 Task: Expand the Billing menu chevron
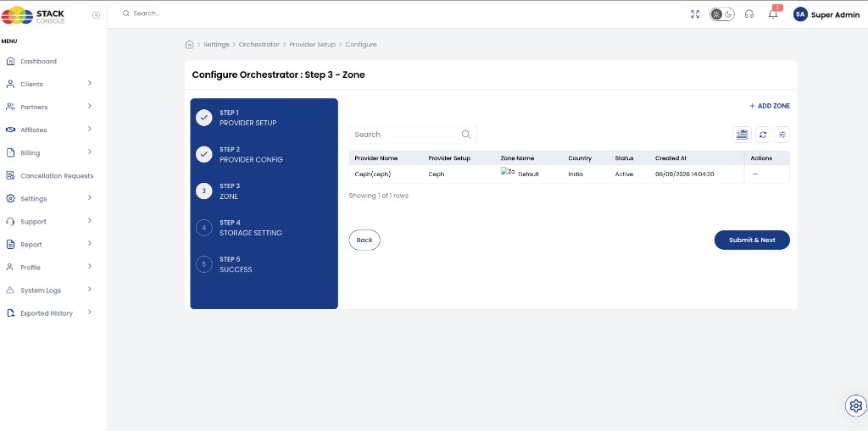tap(89, 152)
